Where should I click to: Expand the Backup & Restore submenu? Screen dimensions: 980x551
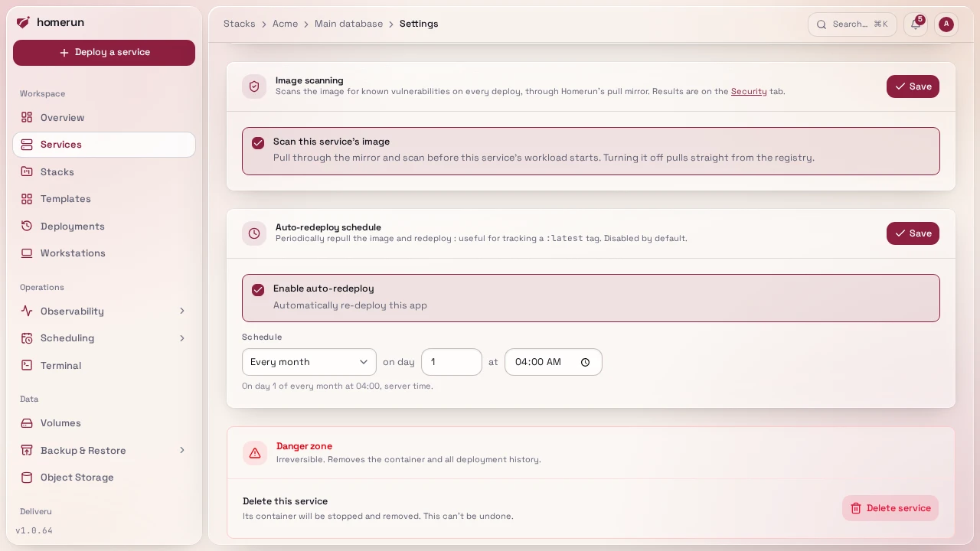pos(182,450)
